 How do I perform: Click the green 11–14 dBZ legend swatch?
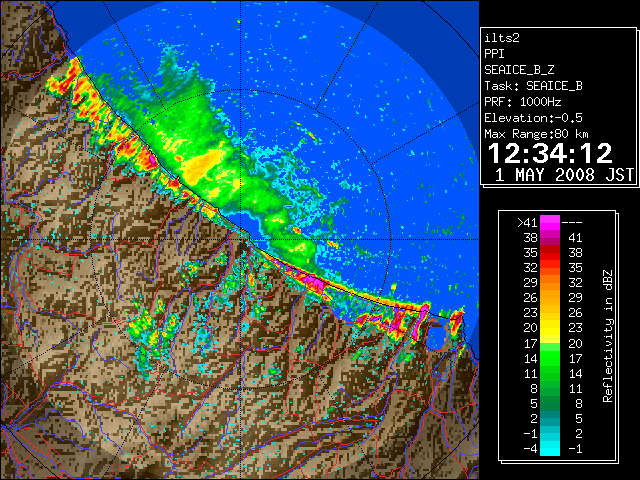point(550,373)
